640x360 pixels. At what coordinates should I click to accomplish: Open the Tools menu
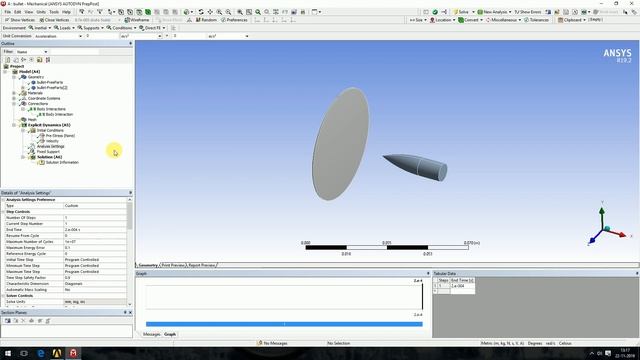coord(53,12)
